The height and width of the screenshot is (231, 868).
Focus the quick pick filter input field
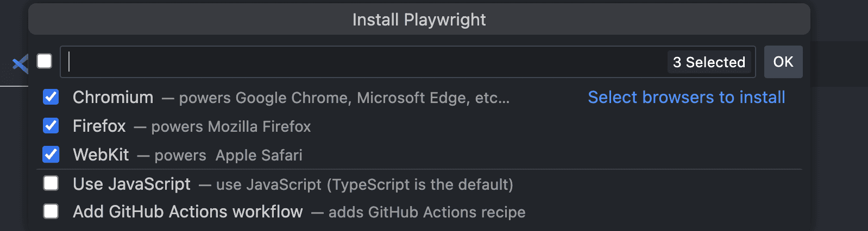364,62
